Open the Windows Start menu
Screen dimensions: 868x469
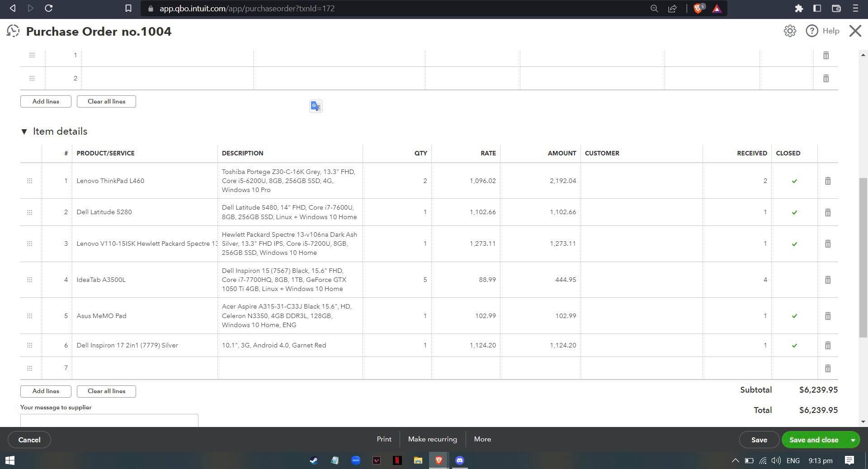[10, 460]
